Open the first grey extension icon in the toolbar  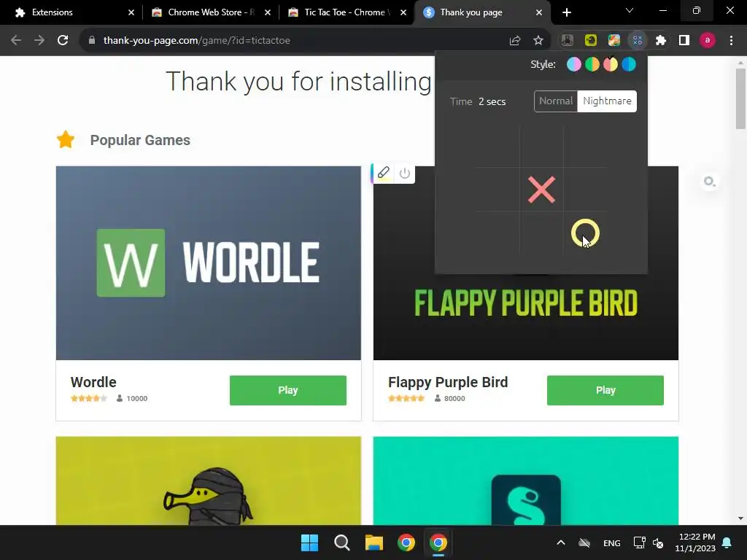tap(567, 41)
